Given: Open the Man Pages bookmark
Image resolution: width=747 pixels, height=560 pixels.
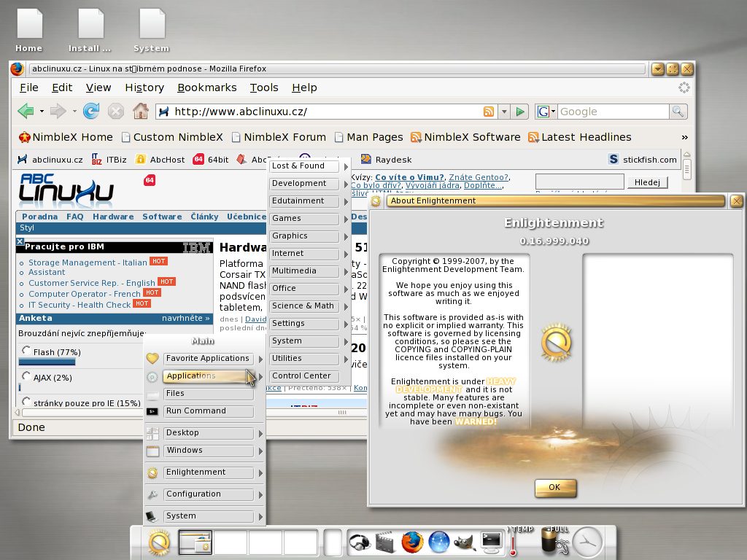Looking at the screenshot, I should tap(369, 137).
